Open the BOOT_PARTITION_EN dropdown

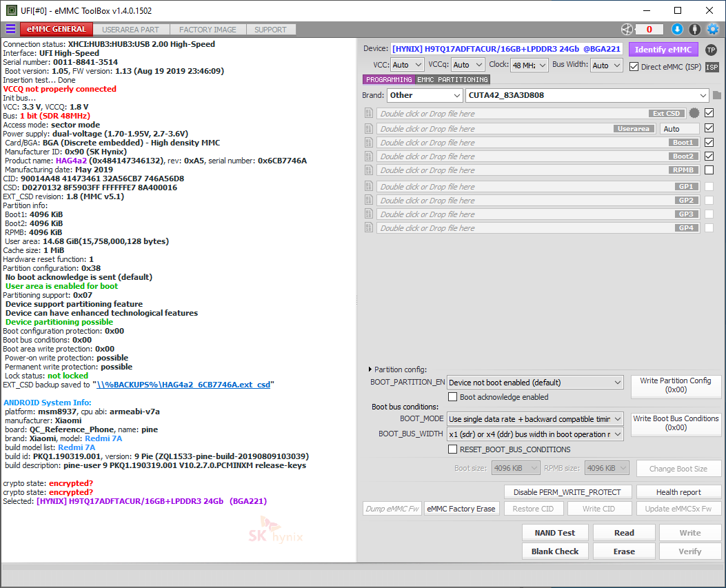[535, 383]
